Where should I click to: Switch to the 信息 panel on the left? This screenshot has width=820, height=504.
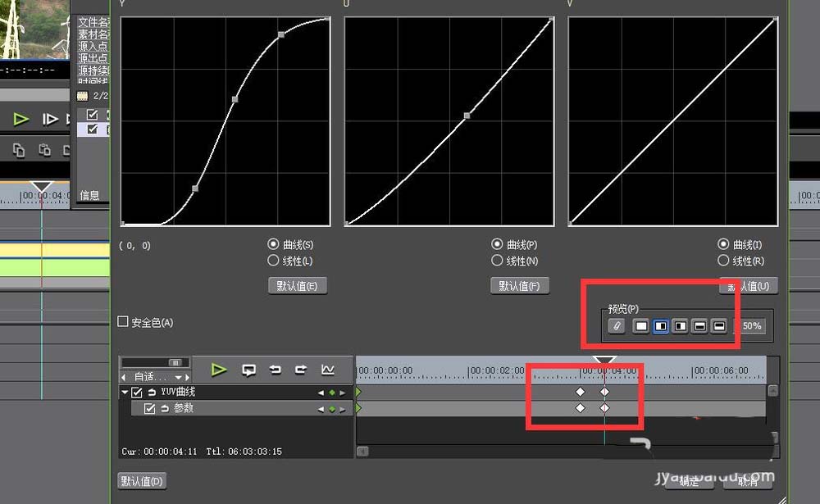click(90, 194)
